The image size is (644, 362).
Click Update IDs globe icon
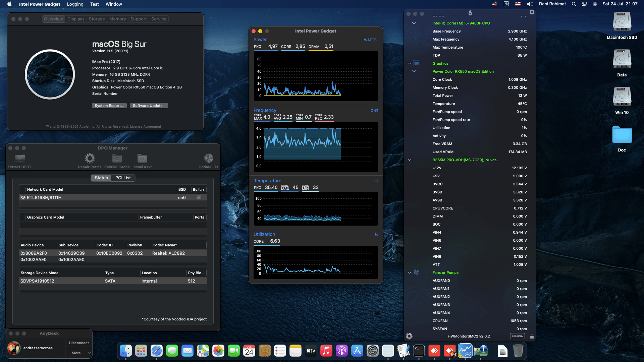pyautogui.click(x=208, y=158)
